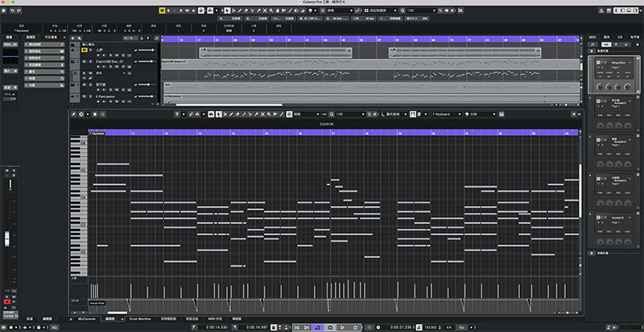Click the add 机架乐器 plus button
Image resolution: width=644 pixels, height=332 pixels.
[592, 253]
